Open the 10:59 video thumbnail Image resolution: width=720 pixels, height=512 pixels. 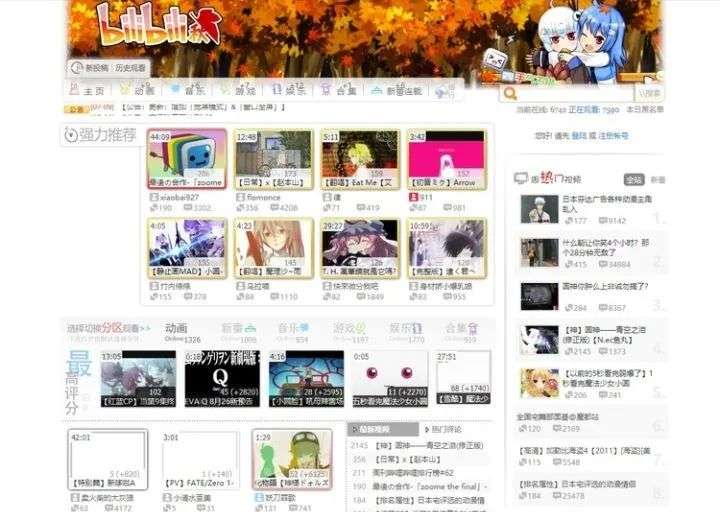447,248
